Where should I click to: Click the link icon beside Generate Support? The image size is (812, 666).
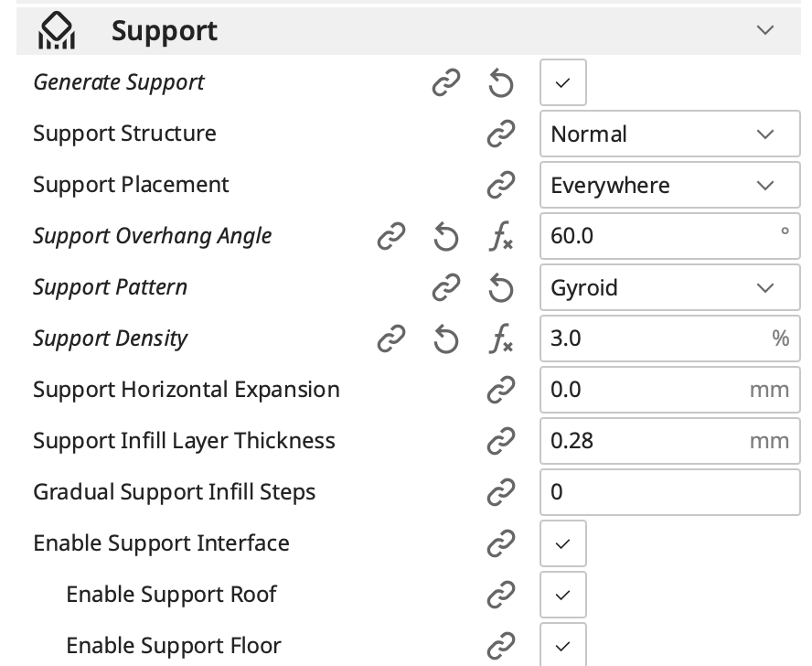pyautogui.click(x=445, y=83)
